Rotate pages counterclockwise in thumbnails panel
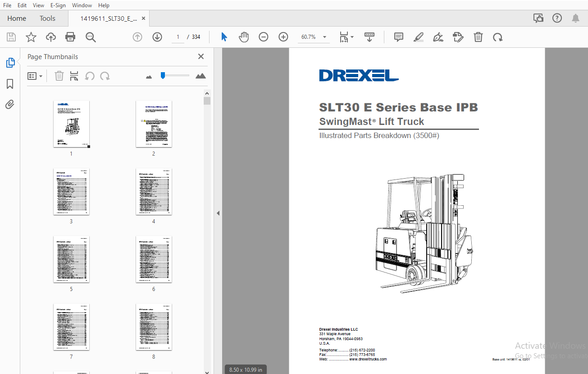 90,76
